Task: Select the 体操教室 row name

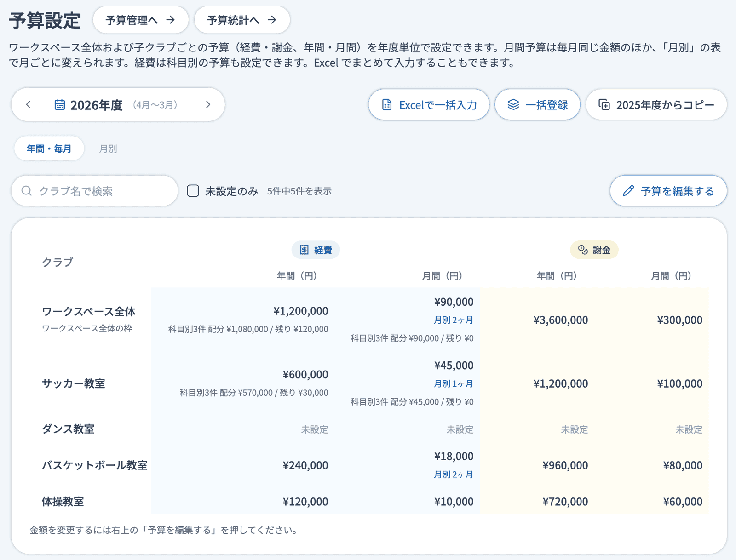Action: (x=63, y=502)
